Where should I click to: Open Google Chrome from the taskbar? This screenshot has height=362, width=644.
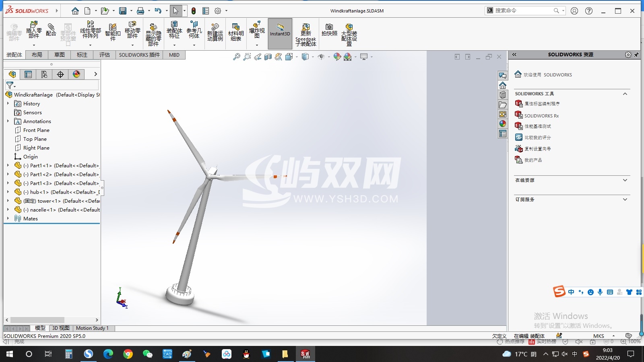(128, 354)
